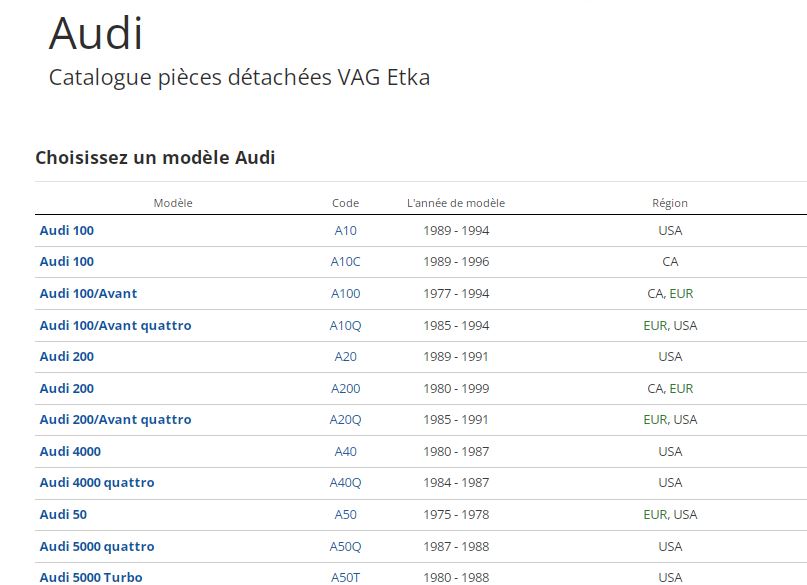Click the A10 code link
Viewport: 807px width, 585px height.
pyautogui.click(x=345, y=231)
